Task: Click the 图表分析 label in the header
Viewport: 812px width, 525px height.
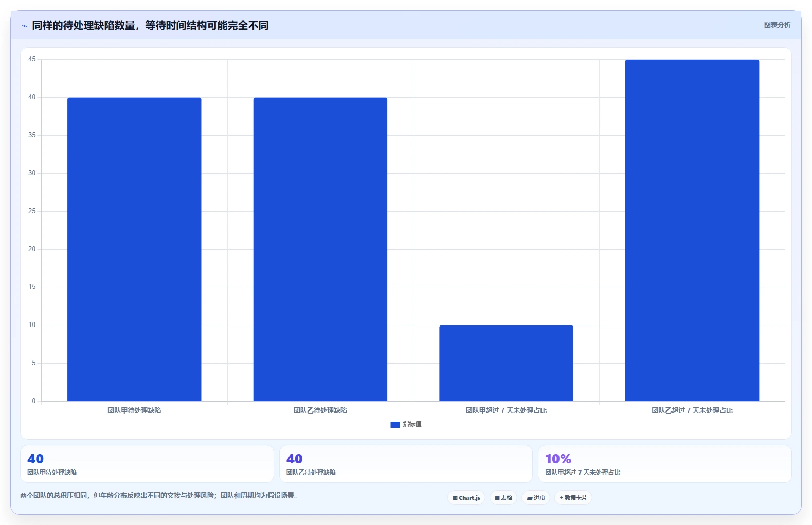Action: (x=777, y=25)
